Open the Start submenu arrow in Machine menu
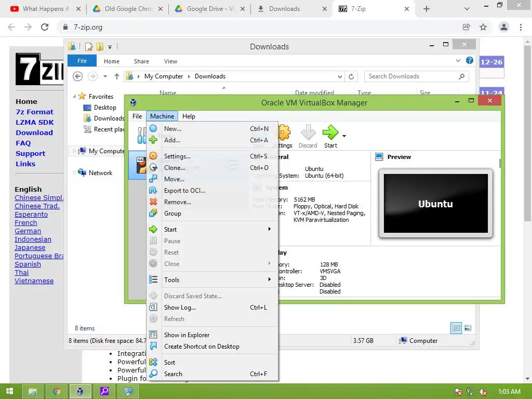The image size is (532, 399). tap(270, 229)
